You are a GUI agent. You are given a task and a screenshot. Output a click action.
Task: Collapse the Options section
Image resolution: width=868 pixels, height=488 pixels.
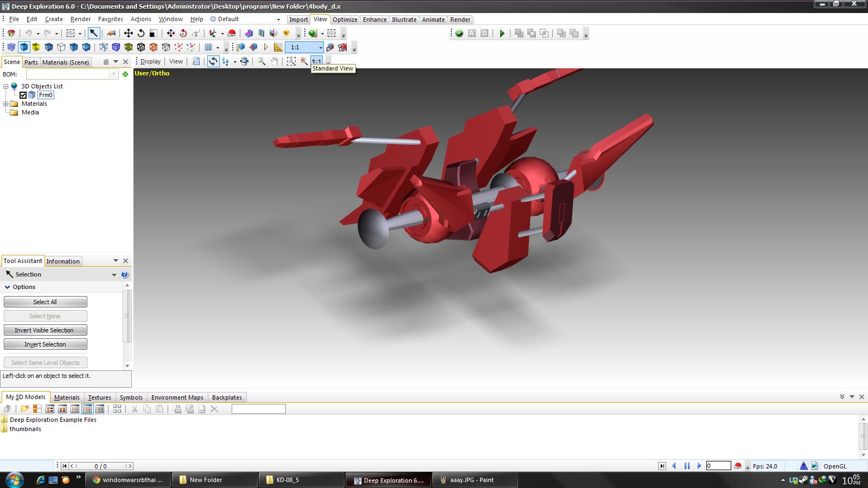[8, 287]
